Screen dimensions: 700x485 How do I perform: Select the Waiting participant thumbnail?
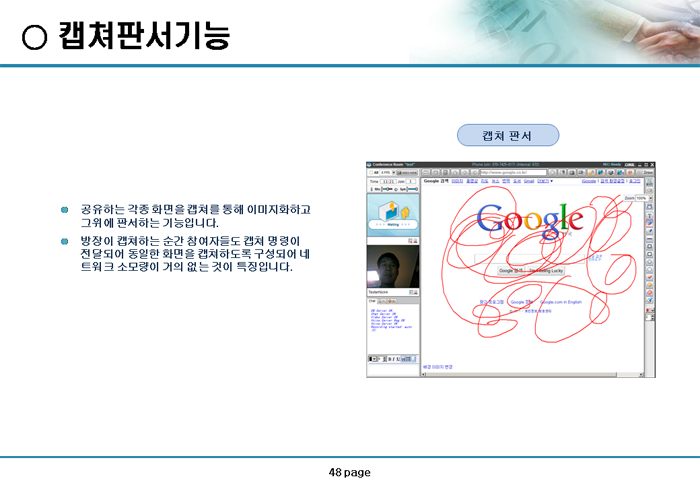click(393, 215)
